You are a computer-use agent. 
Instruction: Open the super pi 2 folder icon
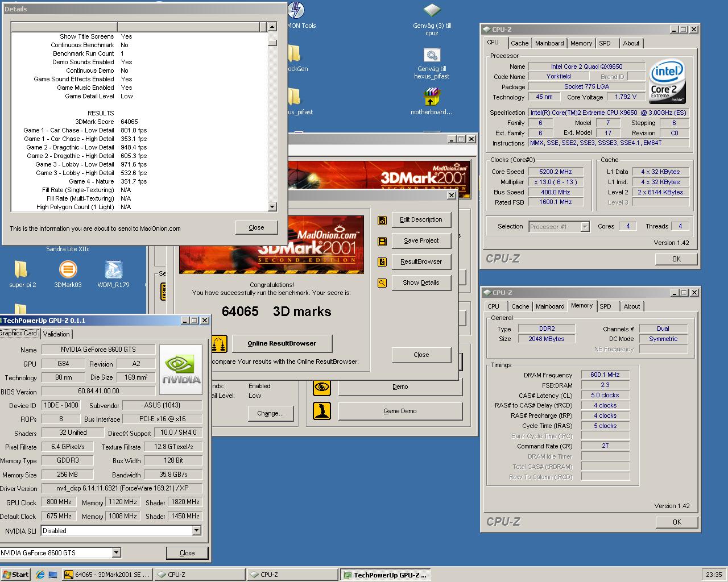pos(20,269)
